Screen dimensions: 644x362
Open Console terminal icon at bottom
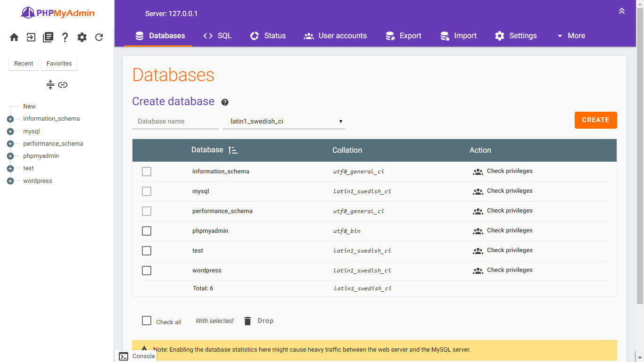click(x=124, y=356)
